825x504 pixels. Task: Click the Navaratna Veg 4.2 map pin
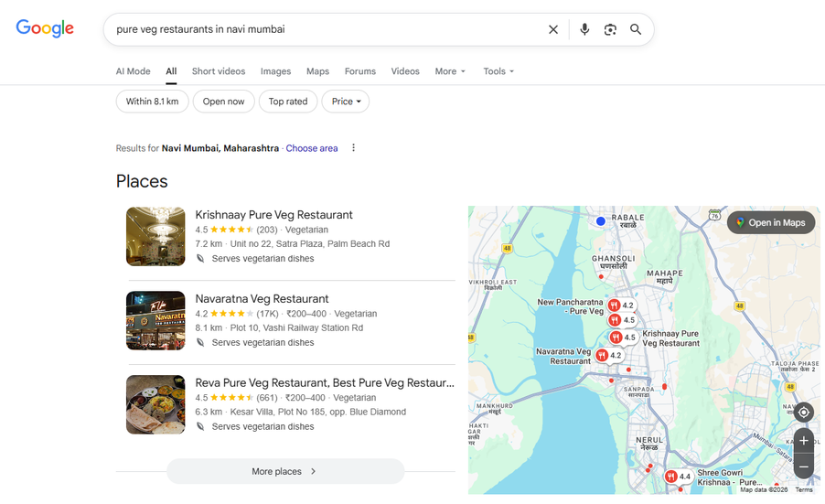[x=609, y=356]
